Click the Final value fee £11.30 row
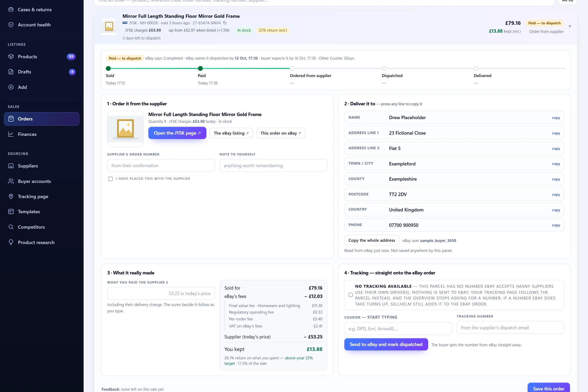The height and width of the screenshot is (392, 588). click(x=275, y=305)
